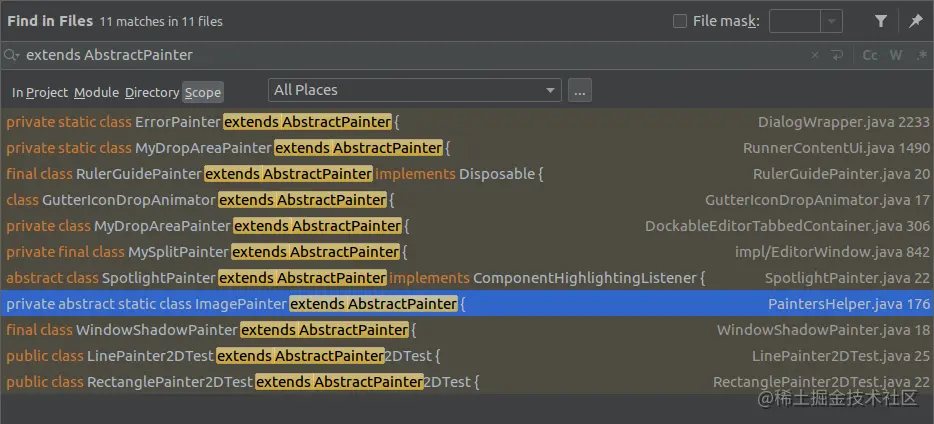Viewport: 934px width, 424px height.
Task: Select the ErrorPainter result in DialogWrapper.java
Action: click(467, 122)
